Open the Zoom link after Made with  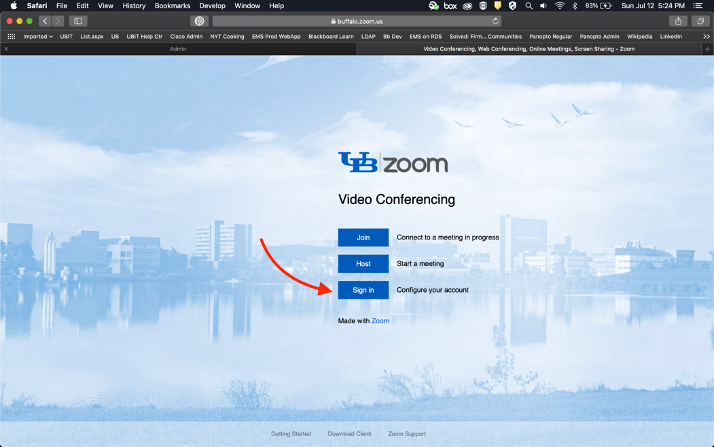[x=380, y=321]
